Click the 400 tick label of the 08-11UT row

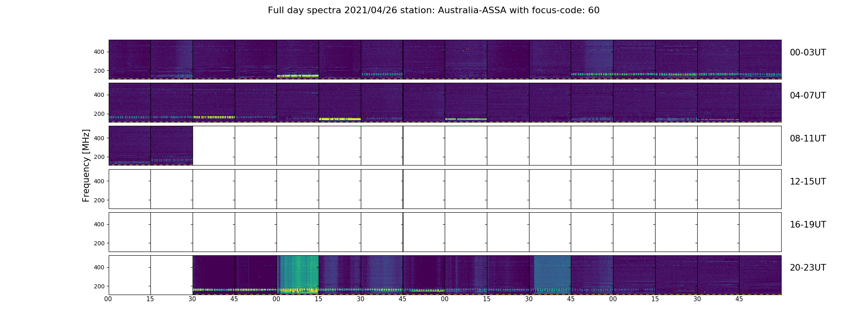[99, 138]
